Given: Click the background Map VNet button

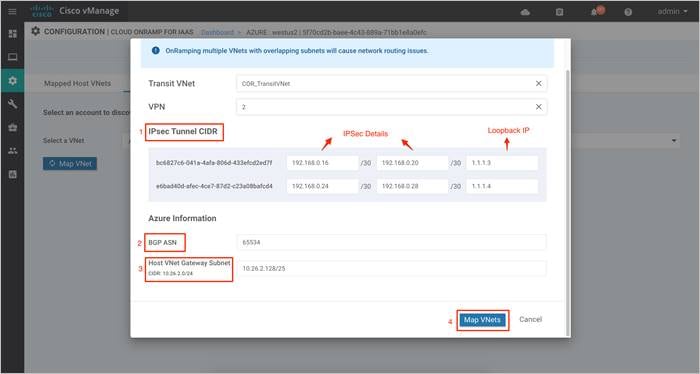Looking at the screenshot, I should click(70, 164).
